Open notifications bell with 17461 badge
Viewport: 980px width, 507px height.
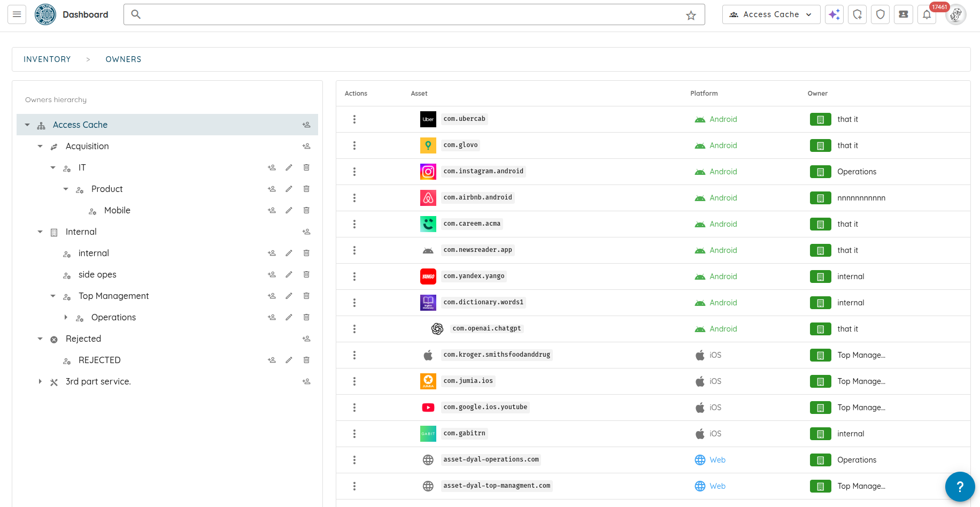coord(927,14)
